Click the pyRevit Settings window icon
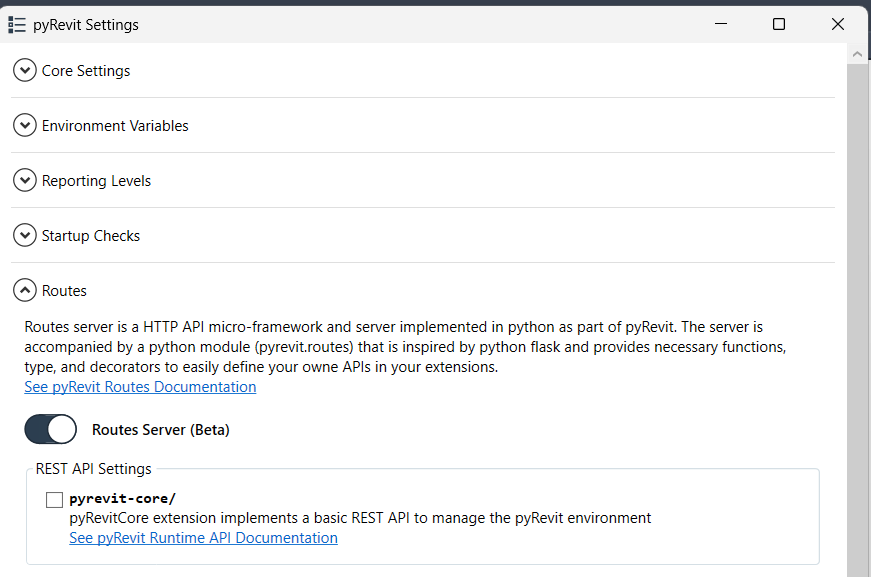The width and height of the screenshot is (871, 577). pyautogui.click(x=17, y=25)
